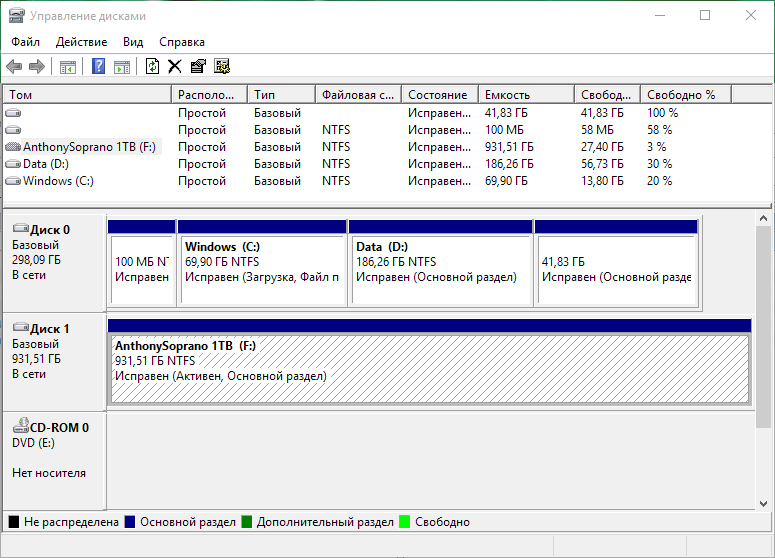775x558 pixels.
Task: Click the black X delete icon
Action: 175,66
